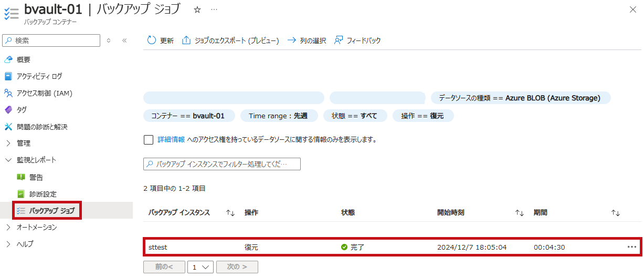Click the タグ tag icon

tap(8, 110)
